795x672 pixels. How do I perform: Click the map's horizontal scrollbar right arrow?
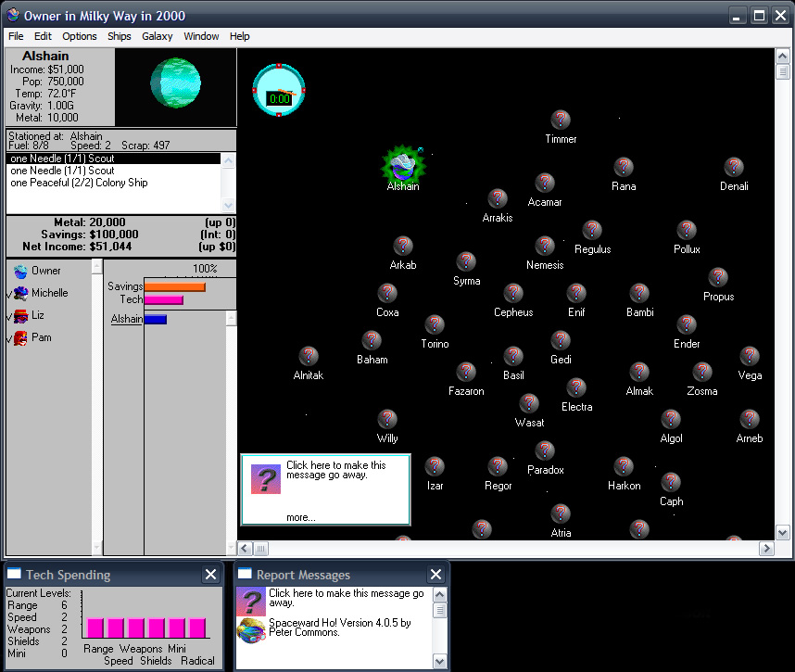pos(766,548)
